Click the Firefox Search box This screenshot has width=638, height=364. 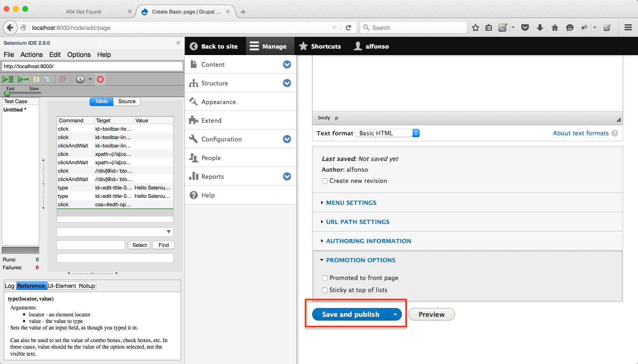point(413,28)
